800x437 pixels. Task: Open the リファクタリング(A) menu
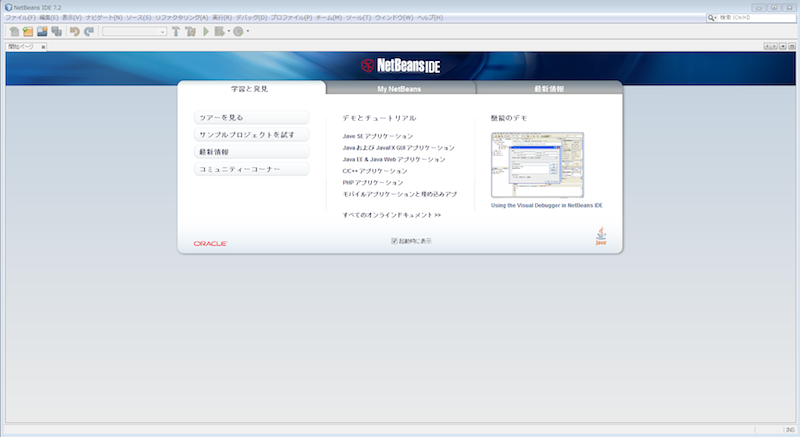pos(181,17)
